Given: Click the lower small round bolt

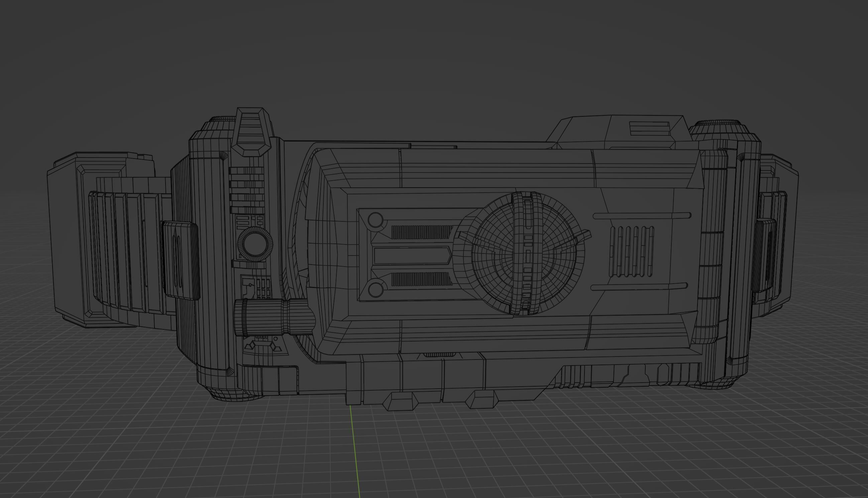Looking at the screenshot, I should 375,289.
